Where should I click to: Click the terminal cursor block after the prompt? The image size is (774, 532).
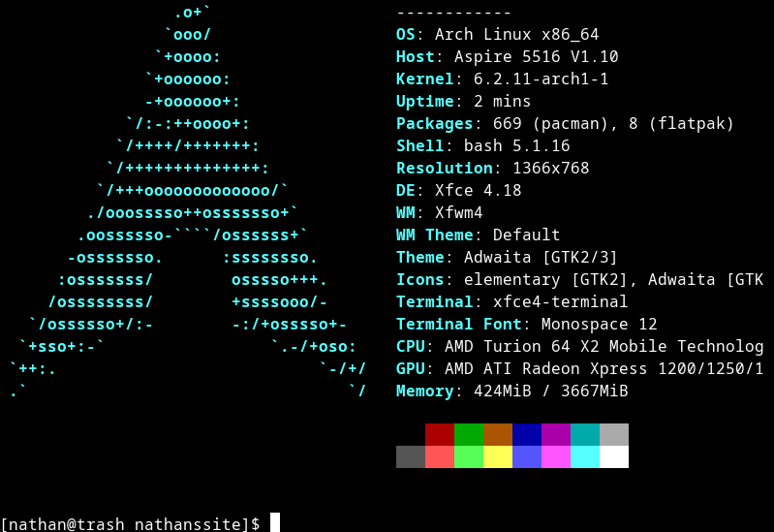(x=275, y=522)
